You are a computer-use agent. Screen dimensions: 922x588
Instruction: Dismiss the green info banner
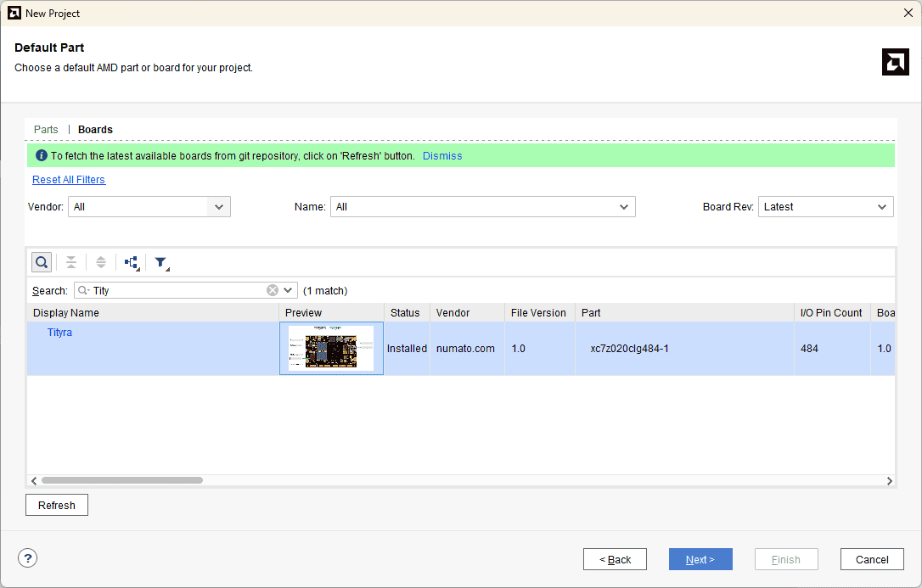coord(442,156)
